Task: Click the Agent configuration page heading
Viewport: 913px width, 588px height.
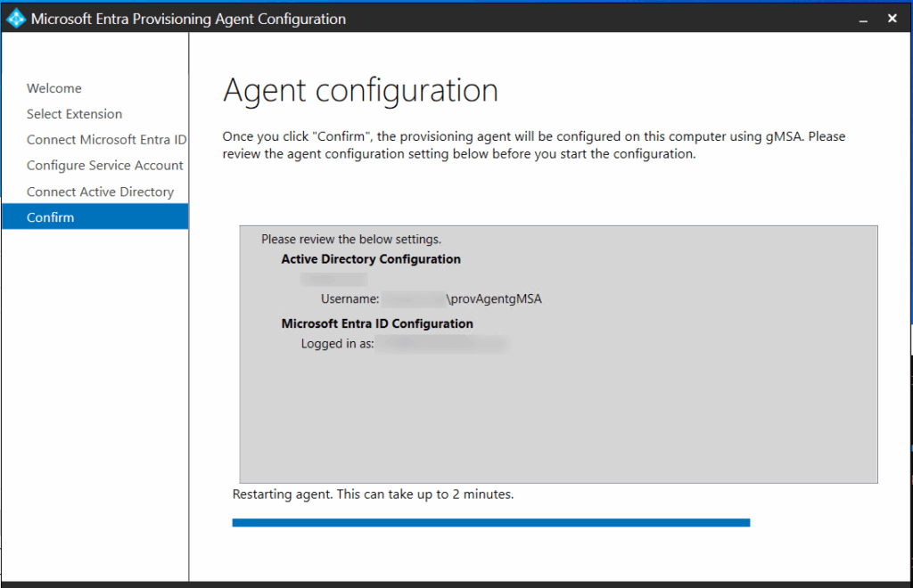Action: pos(360,91)
